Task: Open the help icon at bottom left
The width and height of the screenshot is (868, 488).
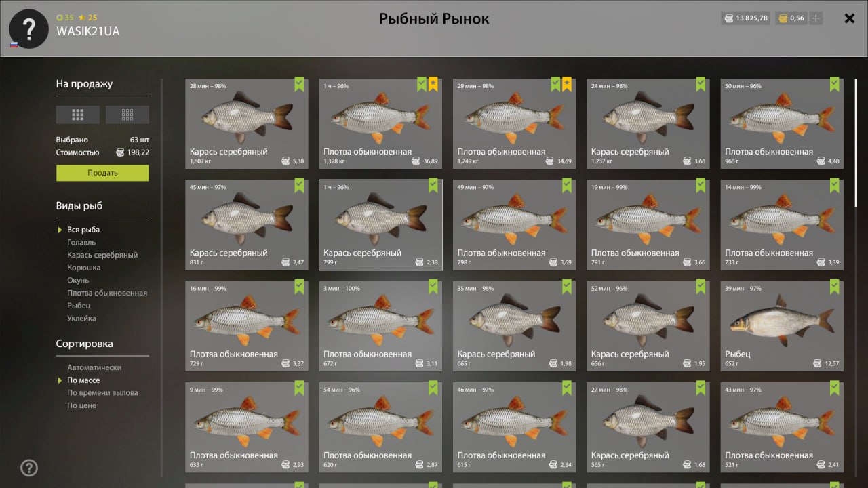Action: point(28,468)
